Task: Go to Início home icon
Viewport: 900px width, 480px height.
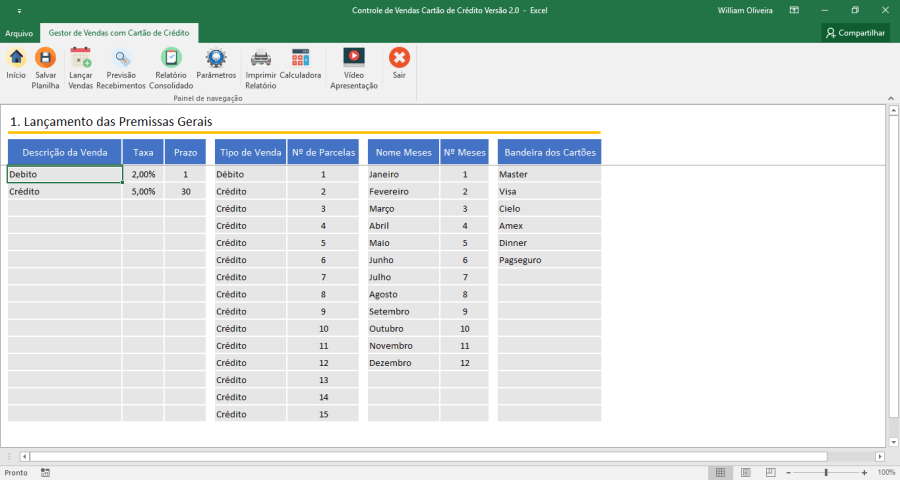Action: pos(16,57)
